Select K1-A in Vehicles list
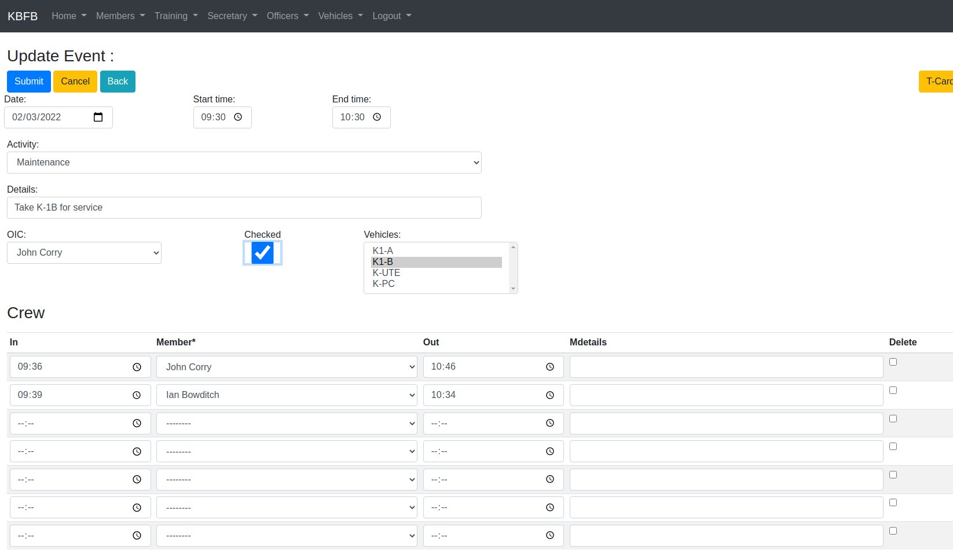The image size is (953, 560). coord(437,251)
